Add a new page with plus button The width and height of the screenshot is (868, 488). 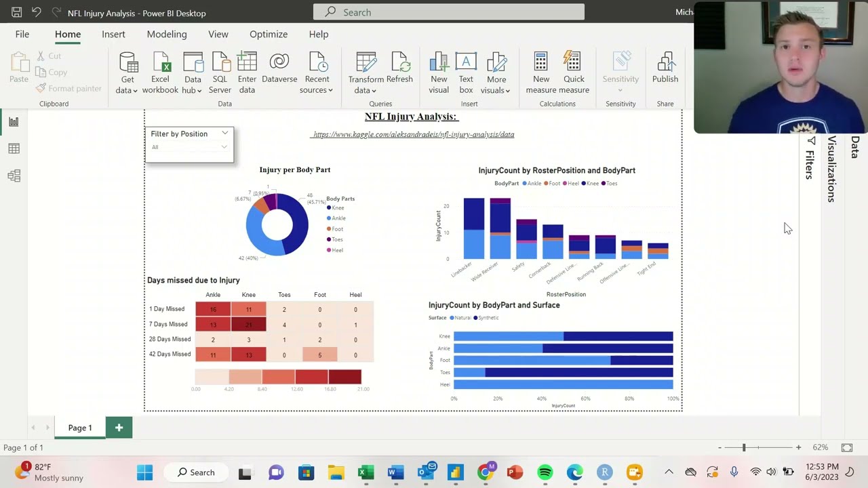(119, 428)
